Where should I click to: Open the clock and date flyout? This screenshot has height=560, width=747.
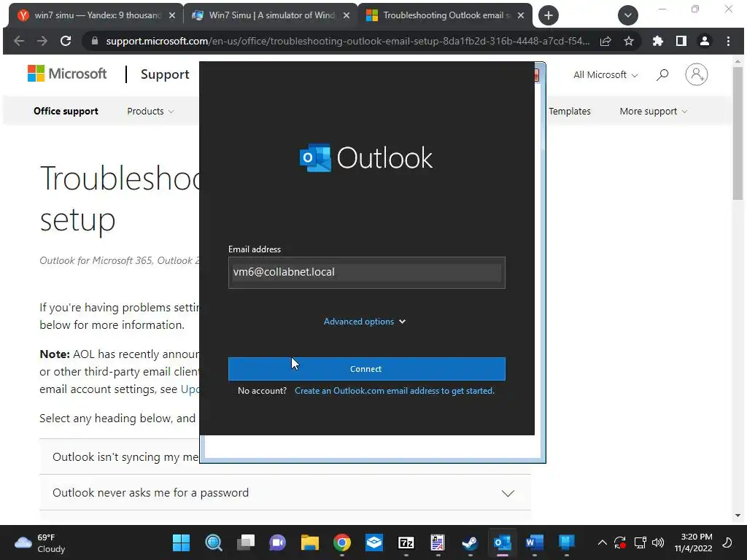693,542
